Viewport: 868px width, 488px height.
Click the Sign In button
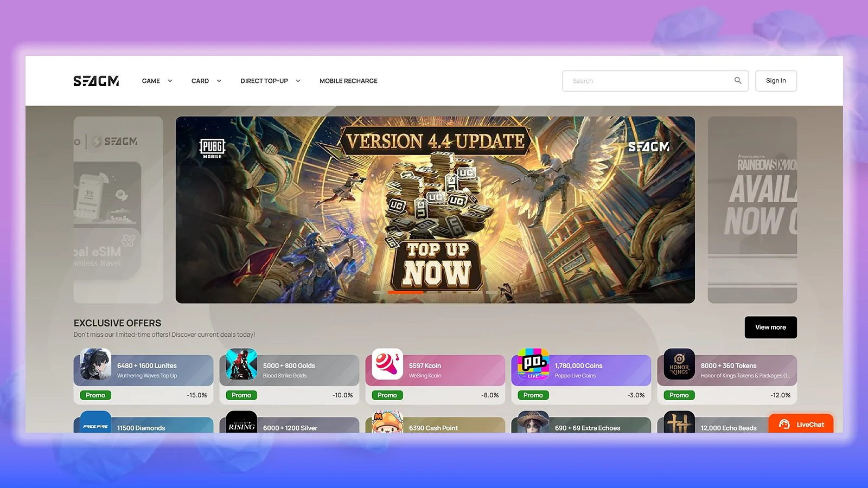[776, 81]
